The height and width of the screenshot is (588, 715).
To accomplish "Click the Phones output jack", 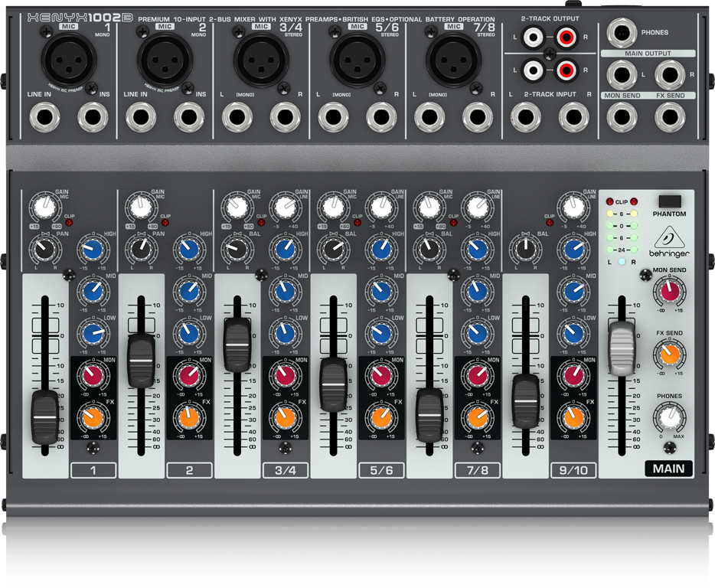I will coord(622,32).
